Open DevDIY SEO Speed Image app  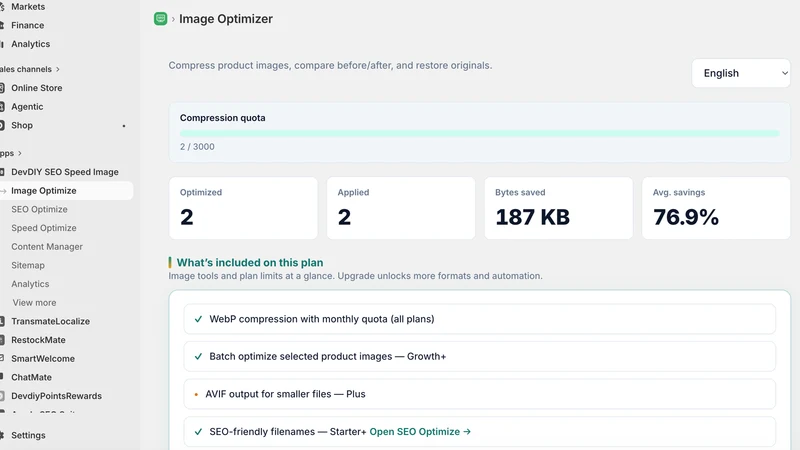point(65,172)
